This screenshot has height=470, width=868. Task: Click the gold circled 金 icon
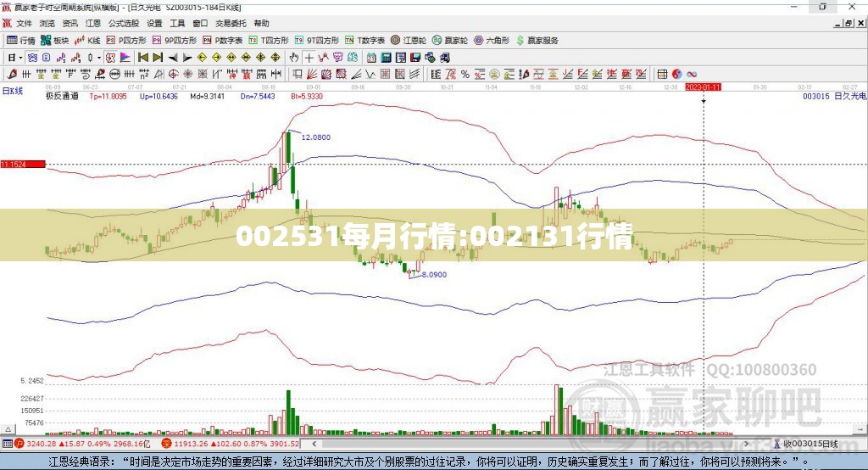coord(494,74)
